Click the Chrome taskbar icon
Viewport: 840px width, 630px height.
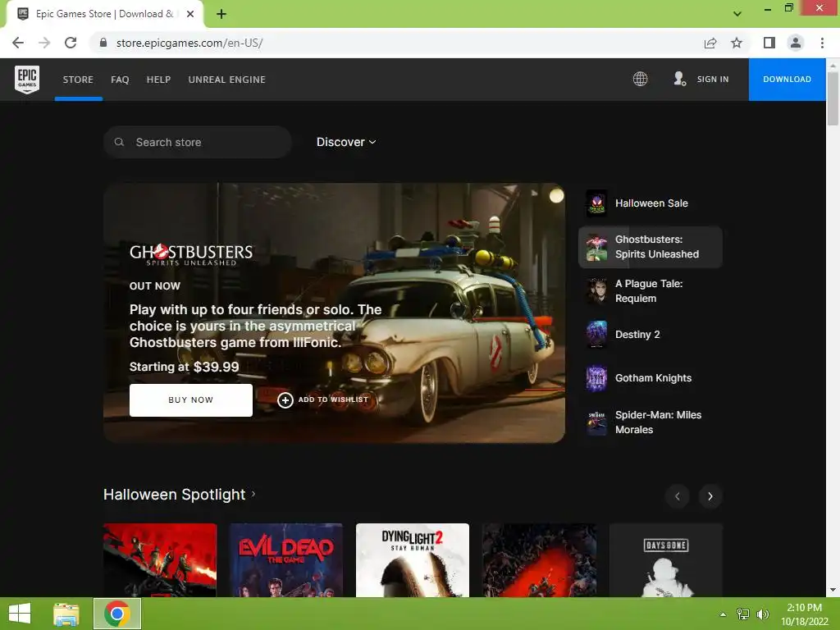coord(117,614)
